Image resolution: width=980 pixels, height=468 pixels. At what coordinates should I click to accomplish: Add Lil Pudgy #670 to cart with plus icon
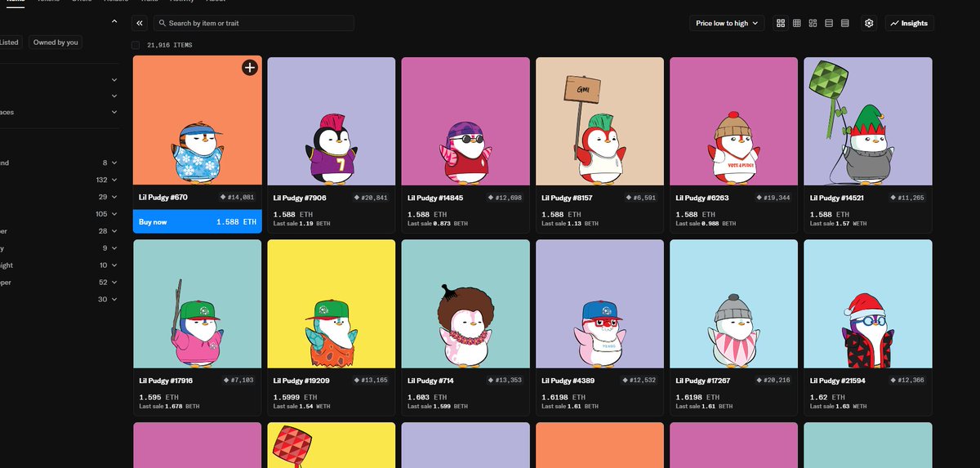(250, 68)
